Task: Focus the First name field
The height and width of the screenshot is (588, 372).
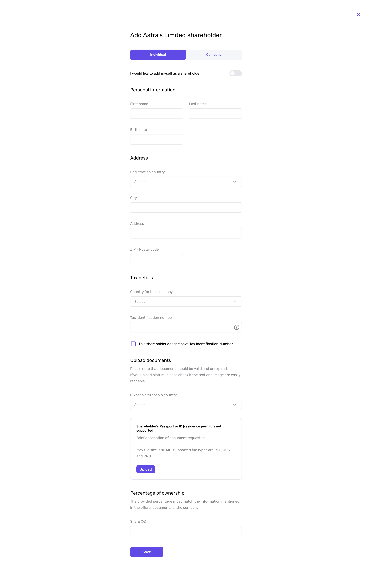Action: click(156, 114)
